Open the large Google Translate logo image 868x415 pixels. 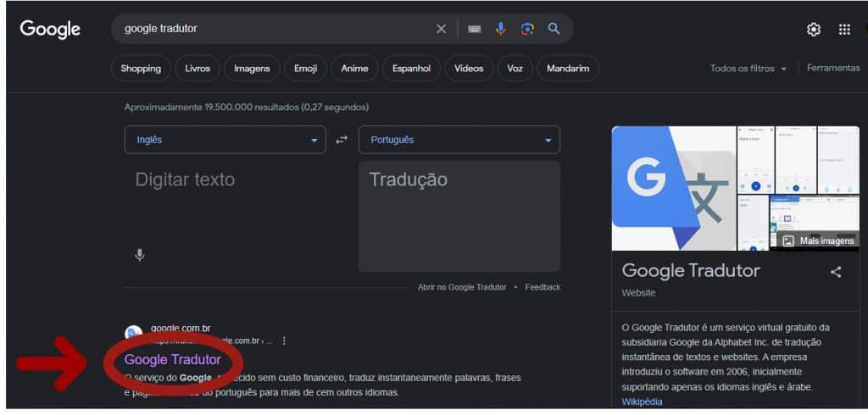tap(674, 188)
